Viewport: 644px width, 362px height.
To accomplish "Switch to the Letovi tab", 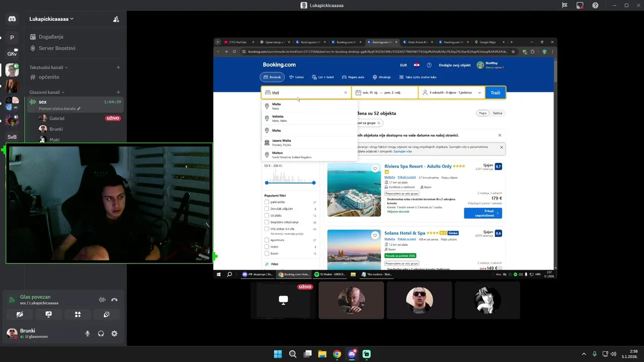I will [x=296, y=77].
